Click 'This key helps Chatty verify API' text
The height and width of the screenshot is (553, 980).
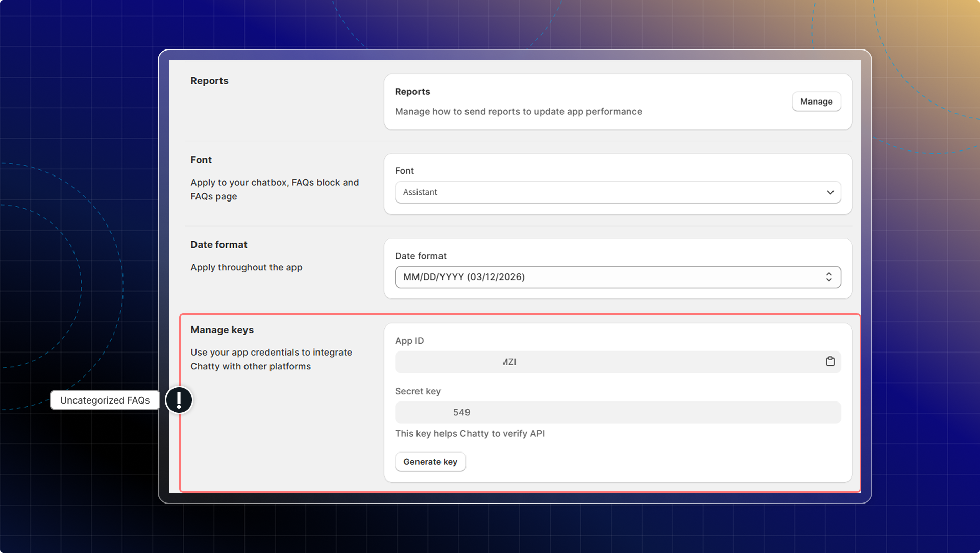pos(470,434)
